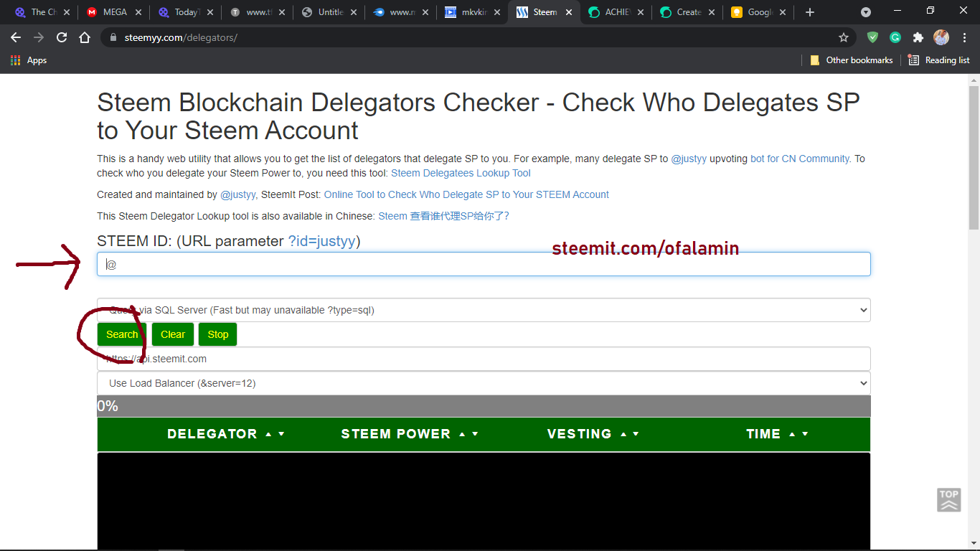
Task: Open the browser home page
Action: coord(85,37)
